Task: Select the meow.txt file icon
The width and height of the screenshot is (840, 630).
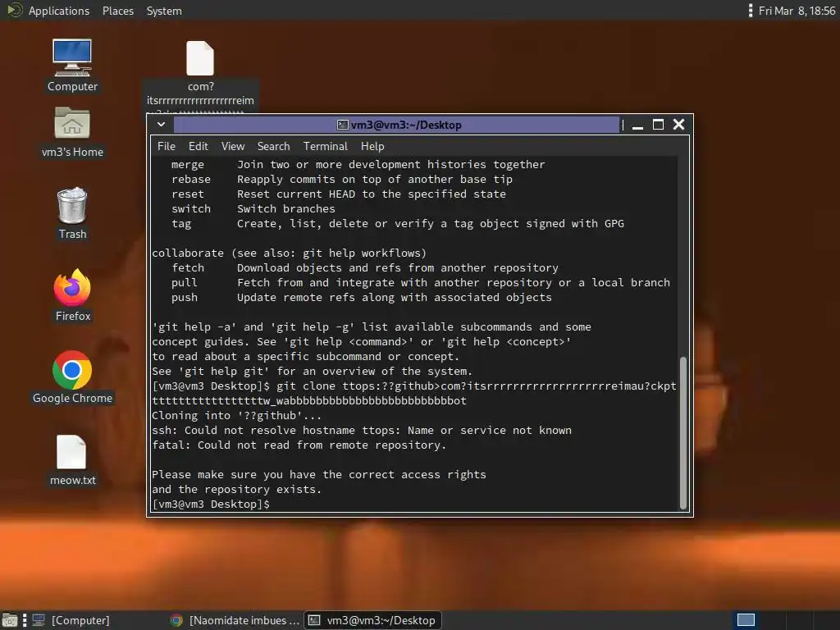Action: (72, 460)
